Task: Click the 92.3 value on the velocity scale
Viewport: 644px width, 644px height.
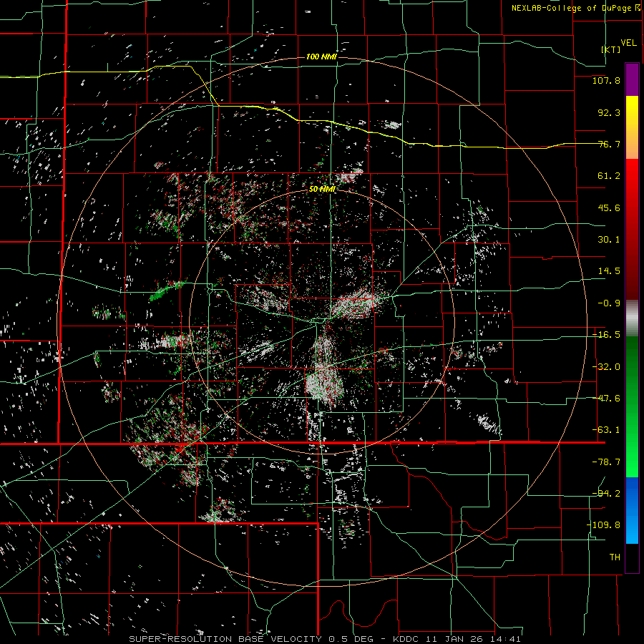Action: [609, 112]
